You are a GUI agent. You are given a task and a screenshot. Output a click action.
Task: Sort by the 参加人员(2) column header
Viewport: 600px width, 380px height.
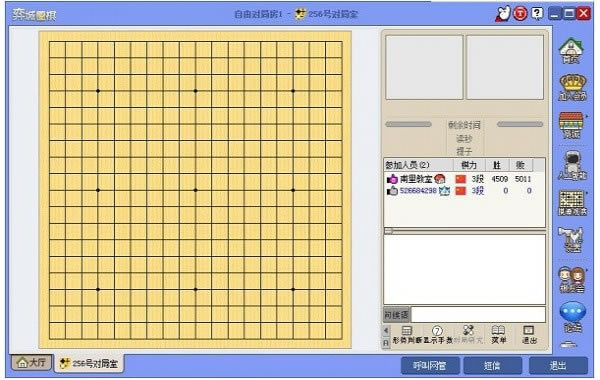(x=419, y=165)
